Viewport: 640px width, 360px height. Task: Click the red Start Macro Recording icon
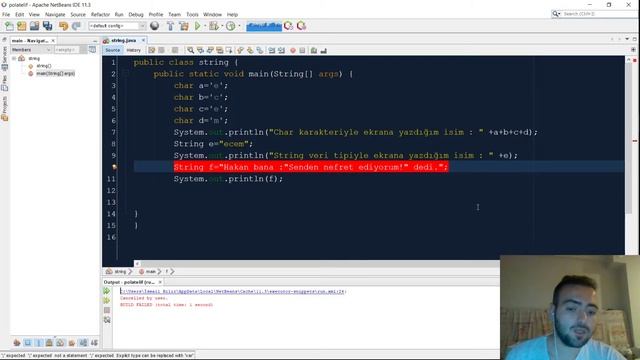[293, 50]
